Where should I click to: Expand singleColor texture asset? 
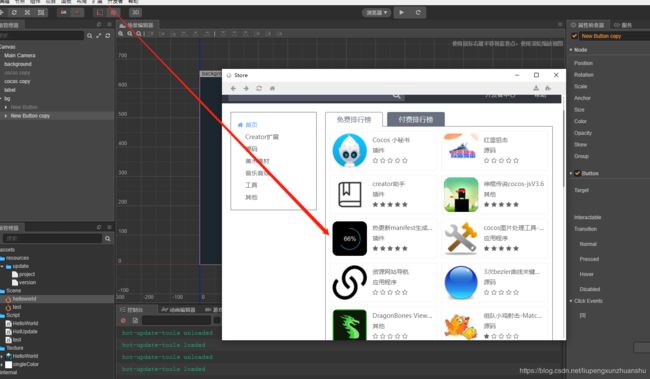2,364
